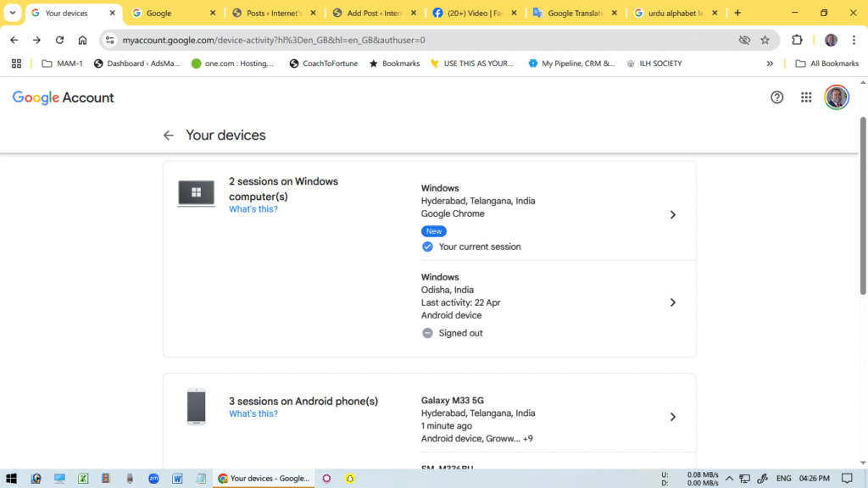Viewport: 868px width, 488px height.
Task: Click the scrollbar down arrow
Action: tap(863, 463)
